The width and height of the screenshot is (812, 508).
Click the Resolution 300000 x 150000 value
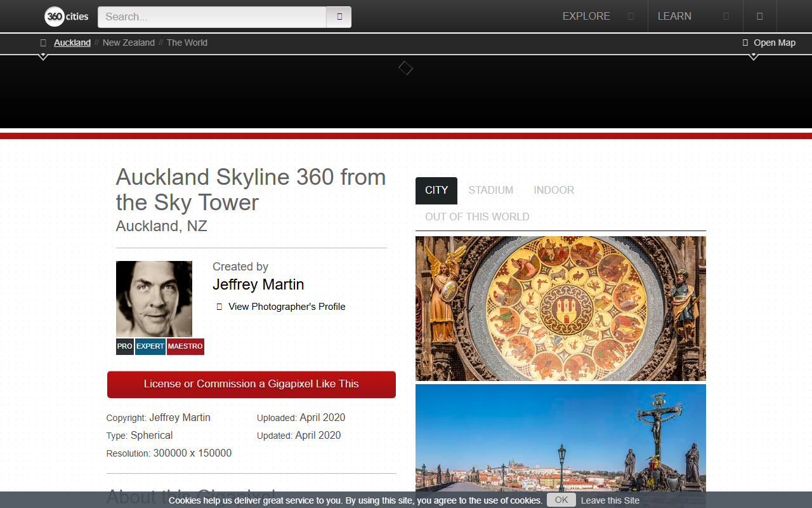pos(192,453)
